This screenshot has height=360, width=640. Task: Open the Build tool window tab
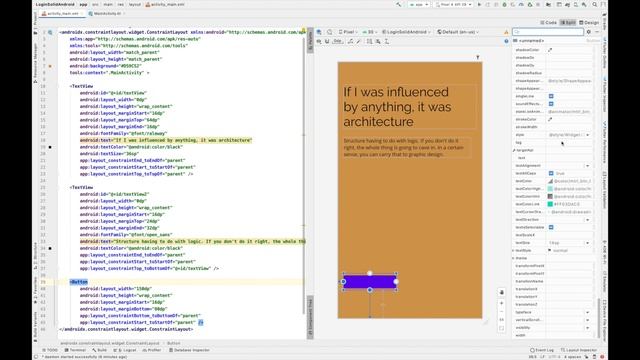pyautogui.click(x=99, y=350)
